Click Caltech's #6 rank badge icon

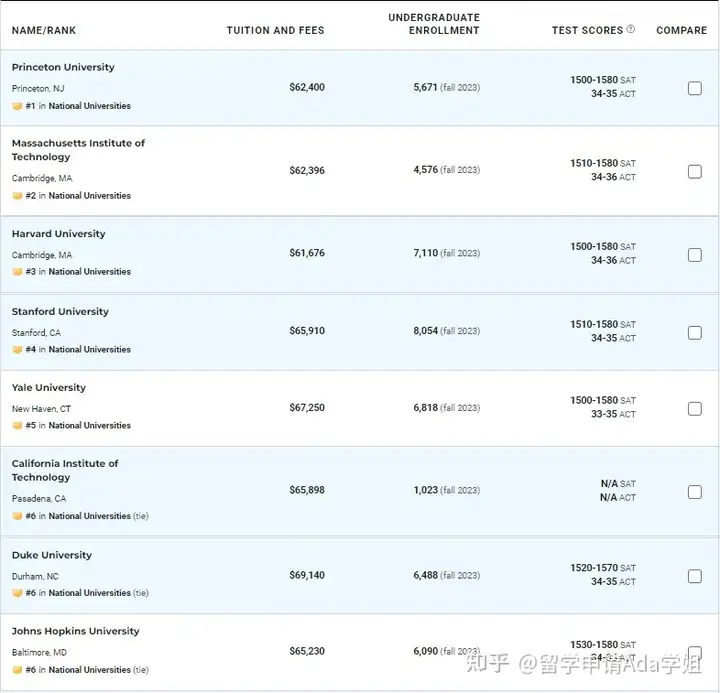click(17, 517)
